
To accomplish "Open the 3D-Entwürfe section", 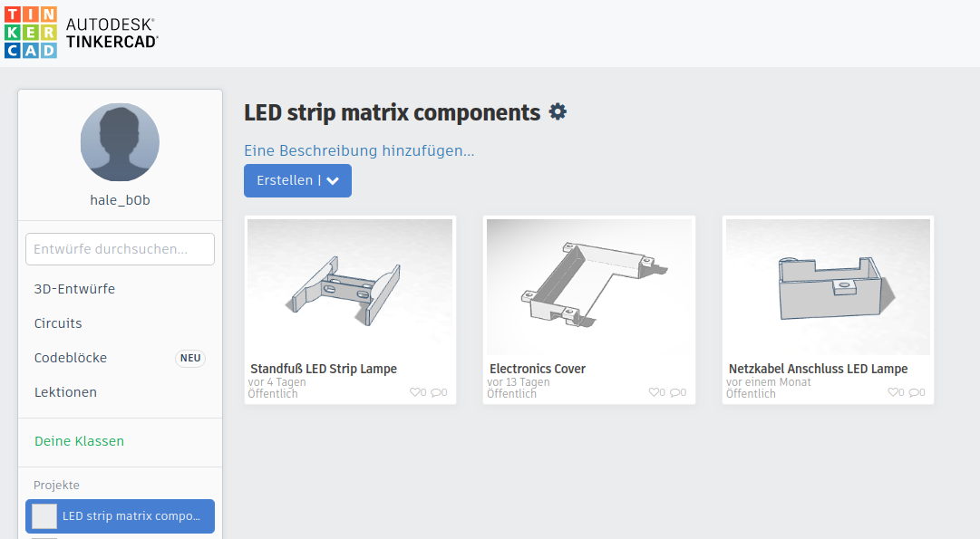I will [x=73, y=288].
